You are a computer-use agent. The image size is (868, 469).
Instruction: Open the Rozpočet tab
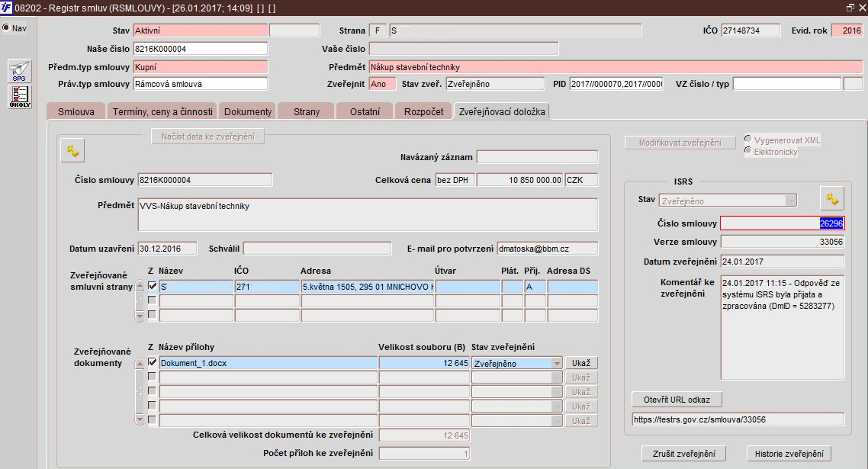pyautogui.click(x=423, y=111)
